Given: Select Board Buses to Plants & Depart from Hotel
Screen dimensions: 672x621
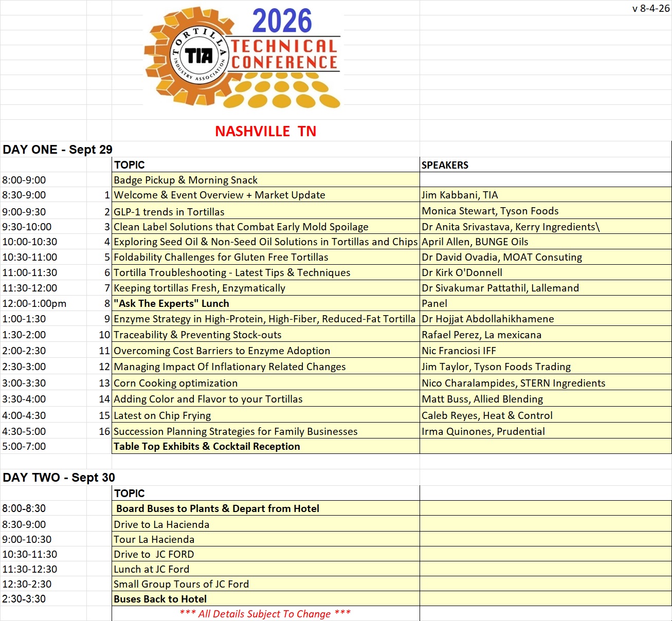Looking at the screenshot, I should point(266,508).
